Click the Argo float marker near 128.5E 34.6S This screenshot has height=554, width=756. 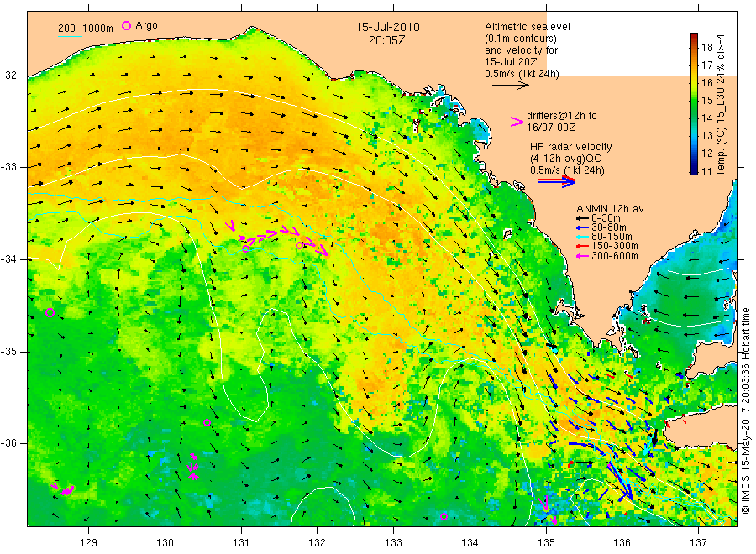tap(50, 312)
